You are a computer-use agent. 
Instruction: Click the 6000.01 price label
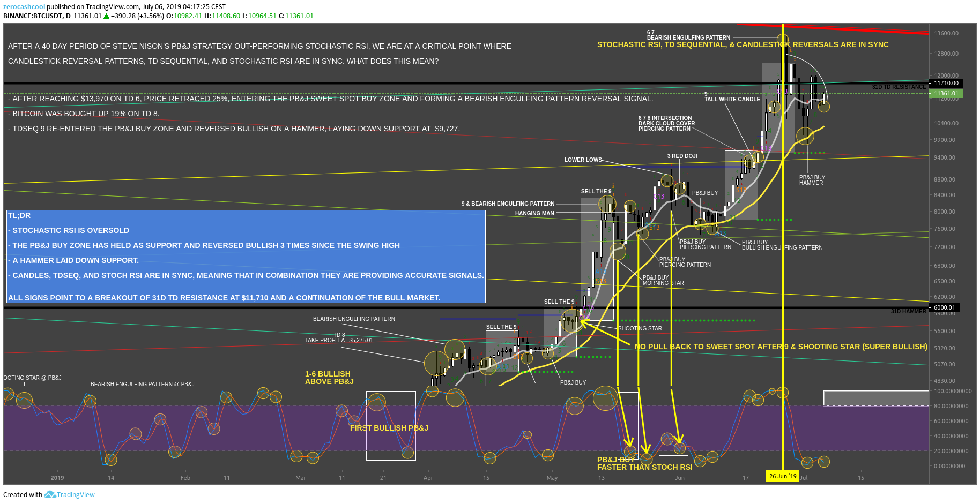click(x=944, y=307)
